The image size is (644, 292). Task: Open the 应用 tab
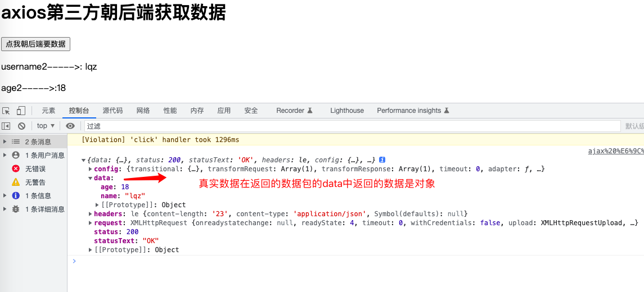[x=224, y=111]
